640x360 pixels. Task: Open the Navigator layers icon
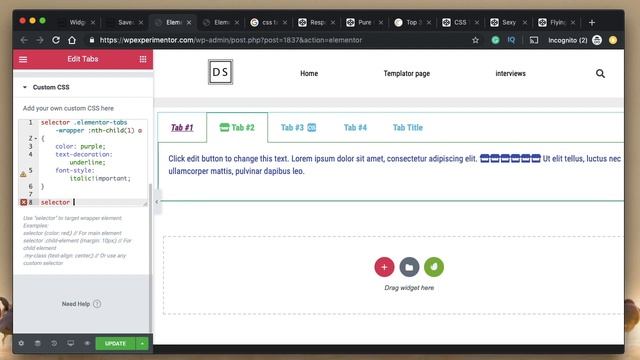pyautogui.click(x=38, y=344)
